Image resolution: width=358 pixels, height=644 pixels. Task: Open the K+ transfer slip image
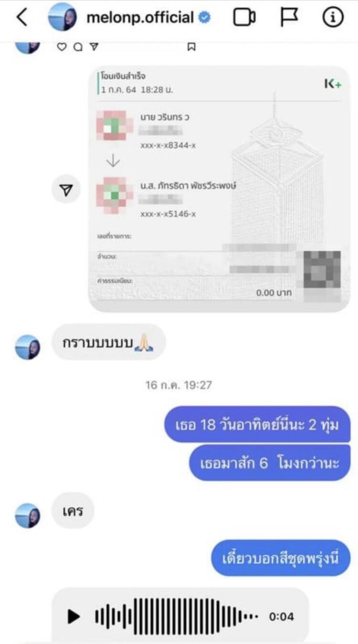[x=220, y=189]
